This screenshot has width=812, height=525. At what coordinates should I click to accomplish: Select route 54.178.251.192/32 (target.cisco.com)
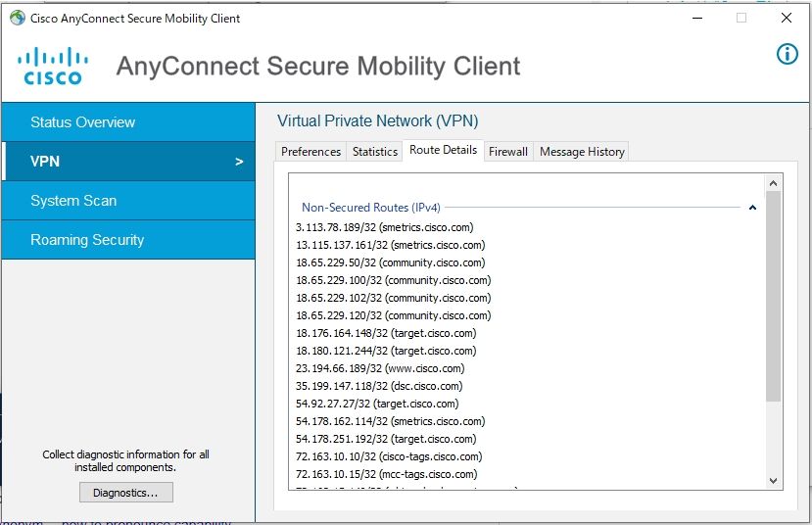(x=386, y=439)
